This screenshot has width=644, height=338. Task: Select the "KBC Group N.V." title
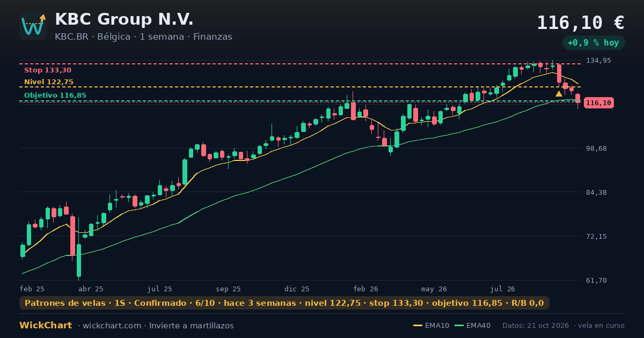(x=124, y=19)
